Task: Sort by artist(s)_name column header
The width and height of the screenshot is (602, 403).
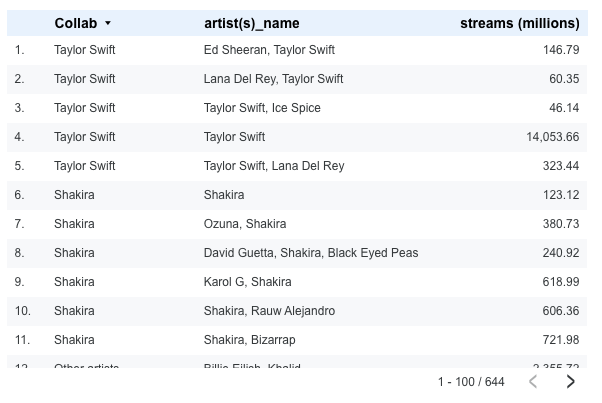Action: (251, 23)
